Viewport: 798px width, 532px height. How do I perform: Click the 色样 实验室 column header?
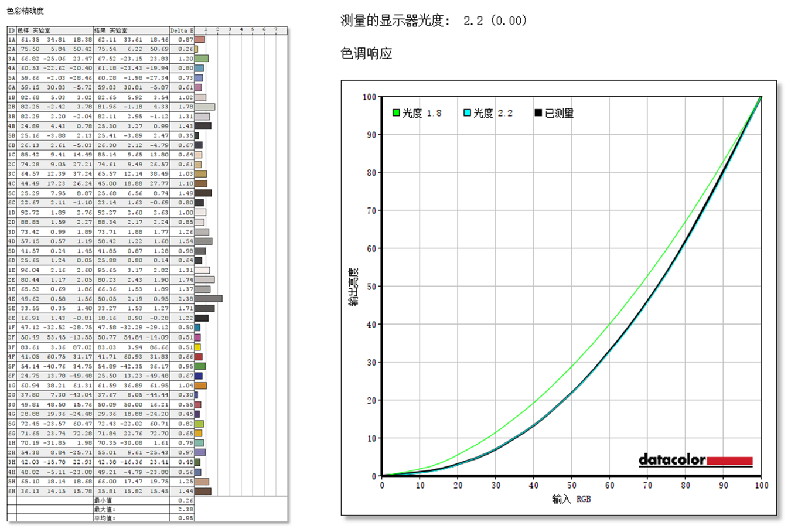[x=34, y=30]
